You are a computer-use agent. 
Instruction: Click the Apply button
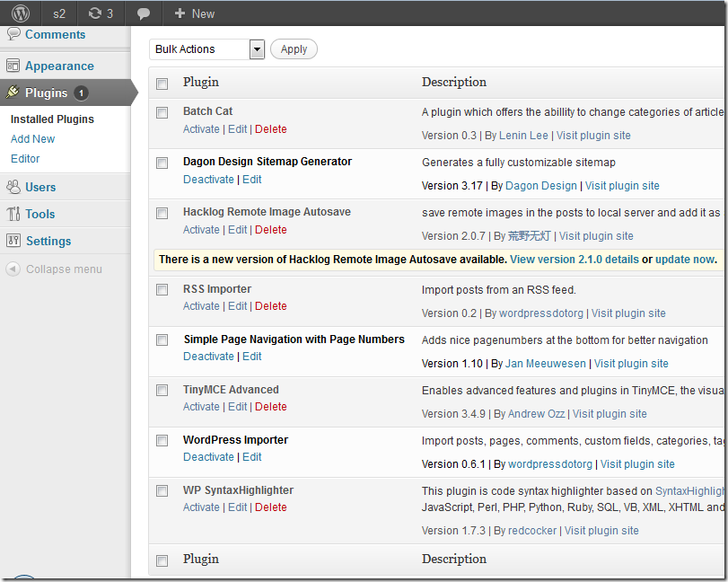click(x=294, y=49)
